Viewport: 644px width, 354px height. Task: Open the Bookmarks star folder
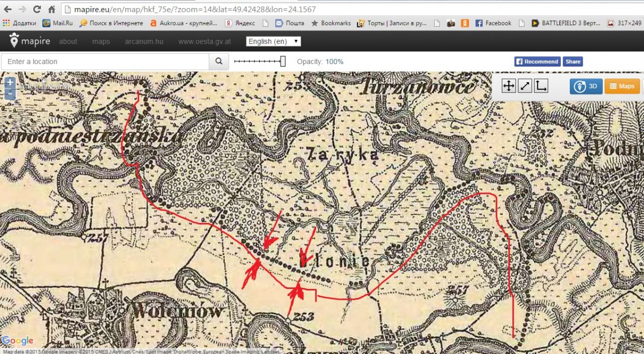[331, 23]
